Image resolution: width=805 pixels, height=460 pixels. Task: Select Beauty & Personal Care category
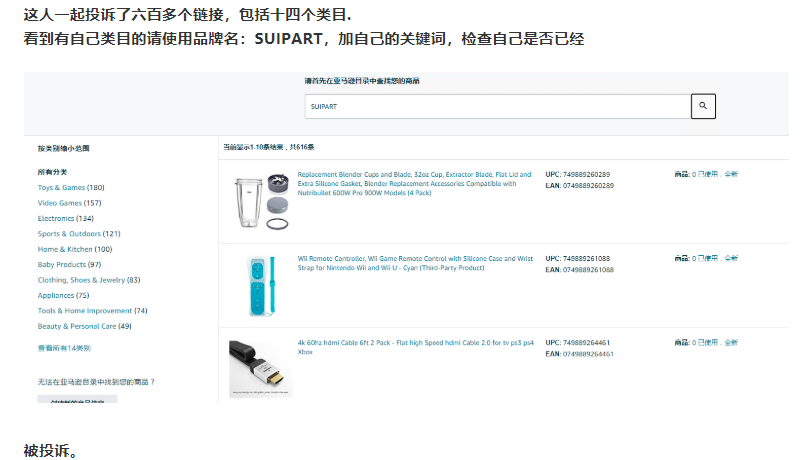pyautogui.click(x=85, y=326)
